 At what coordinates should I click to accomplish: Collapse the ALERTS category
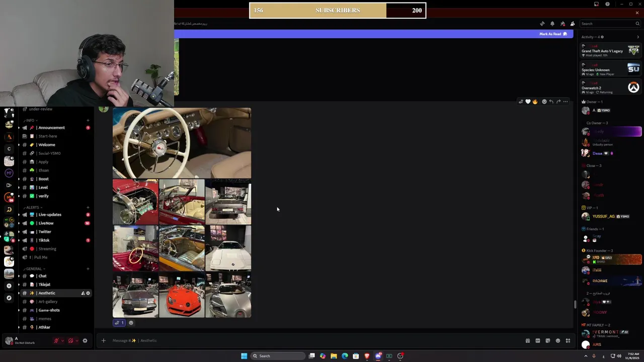tap(32, 207)
